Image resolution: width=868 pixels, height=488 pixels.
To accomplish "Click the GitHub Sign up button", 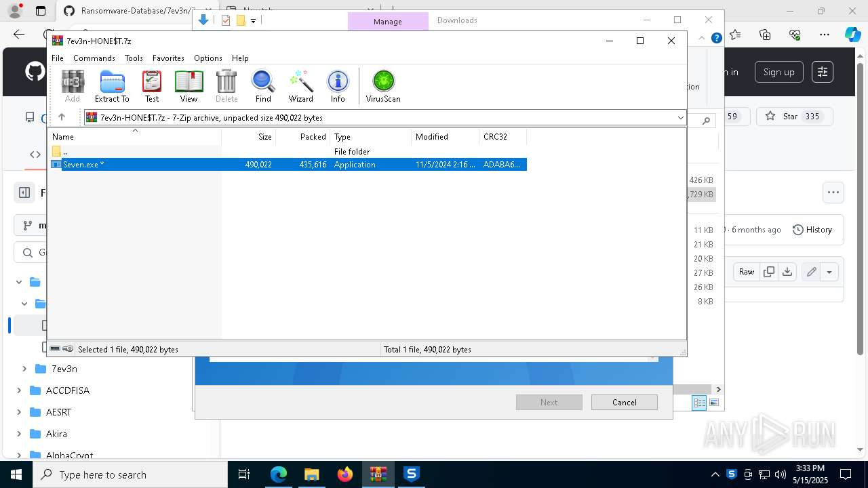I will [x=778, y=72].
